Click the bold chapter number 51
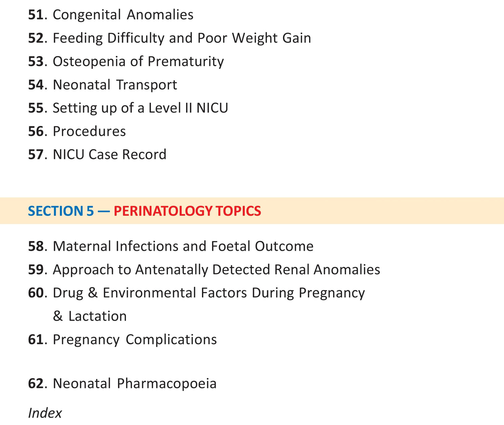 (36, 15)
